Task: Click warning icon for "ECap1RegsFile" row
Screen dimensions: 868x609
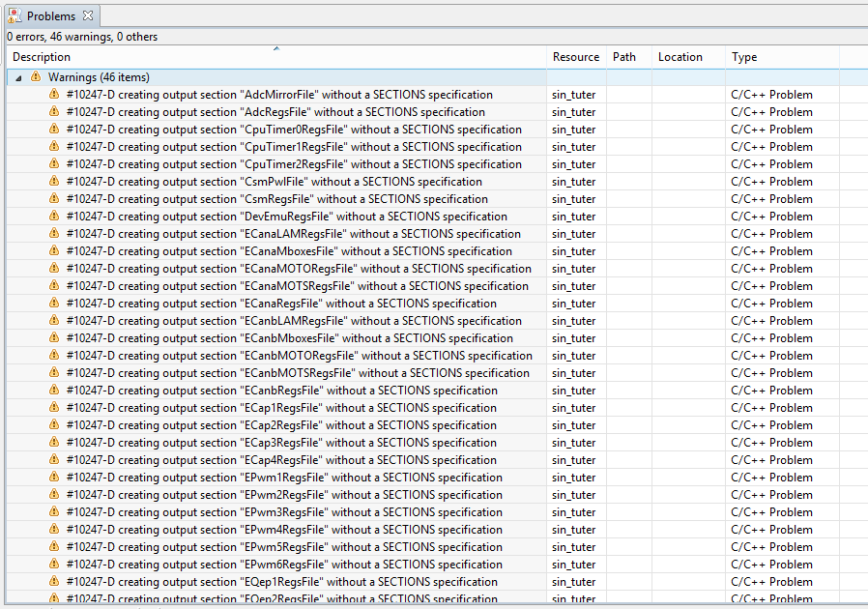Action: point(54,407)
